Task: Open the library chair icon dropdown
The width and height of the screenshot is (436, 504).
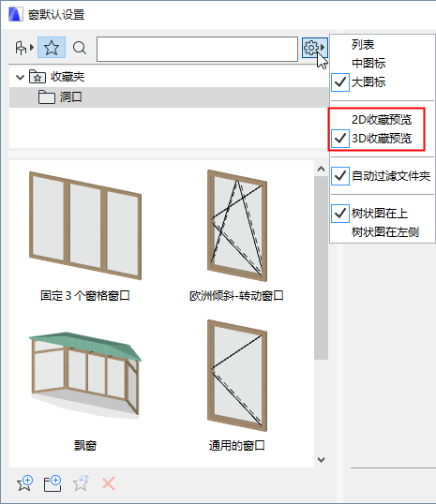Action: point(24,48)
